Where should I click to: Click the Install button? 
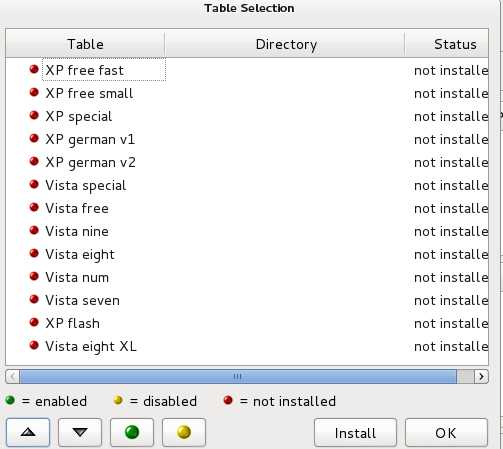pos(355,433)
